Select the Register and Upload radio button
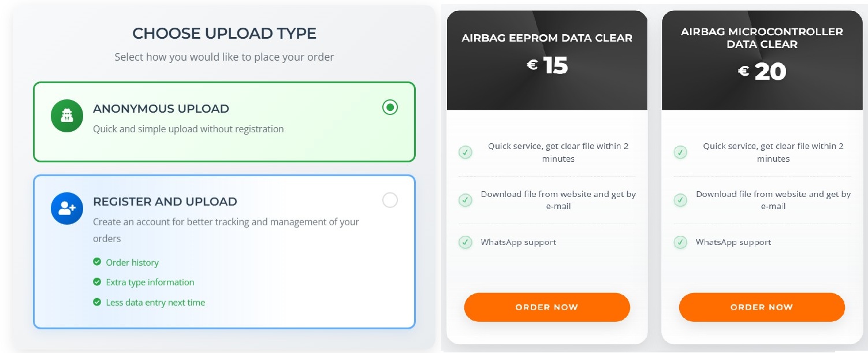Viewport: 868px width, 353px height. click(390, 200)
